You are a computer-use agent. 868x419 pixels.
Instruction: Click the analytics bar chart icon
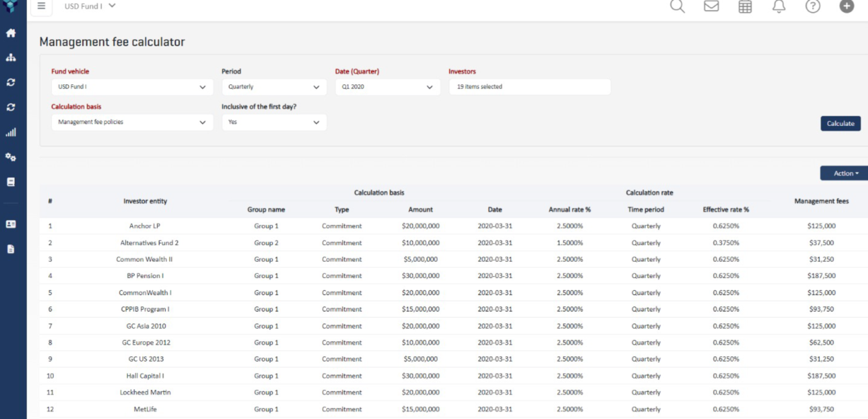[x=11, y=132]
